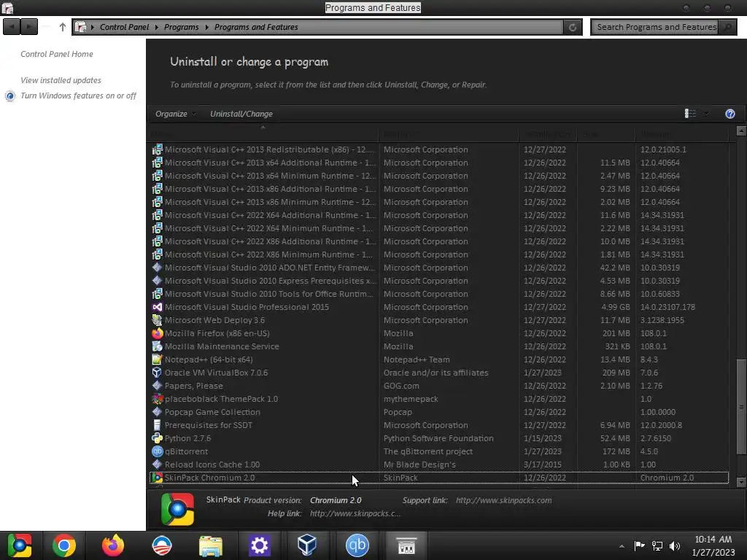
Task: Show hidden tray icons arrow
Action: 622,546
